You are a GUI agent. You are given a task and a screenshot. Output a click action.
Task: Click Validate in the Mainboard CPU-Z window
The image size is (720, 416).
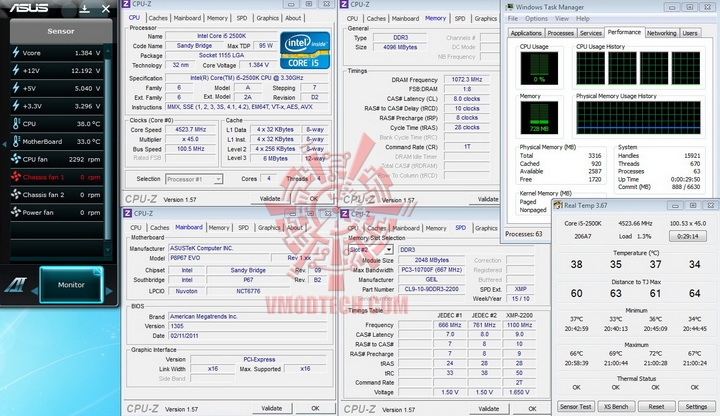[271, 408]
